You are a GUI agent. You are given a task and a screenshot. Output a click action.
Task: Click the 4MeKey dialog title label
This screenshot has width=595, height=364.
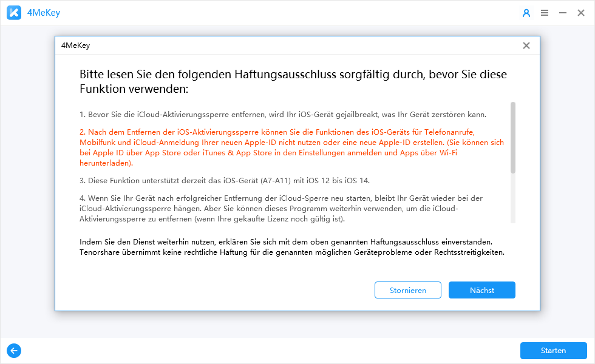75,45
